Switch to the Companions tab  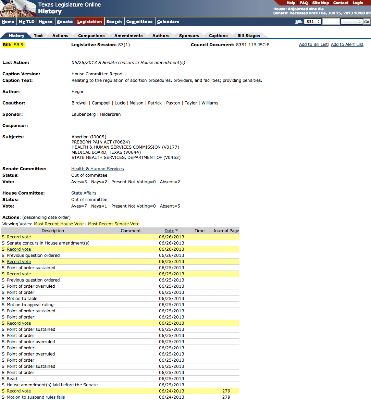[91, 35]
